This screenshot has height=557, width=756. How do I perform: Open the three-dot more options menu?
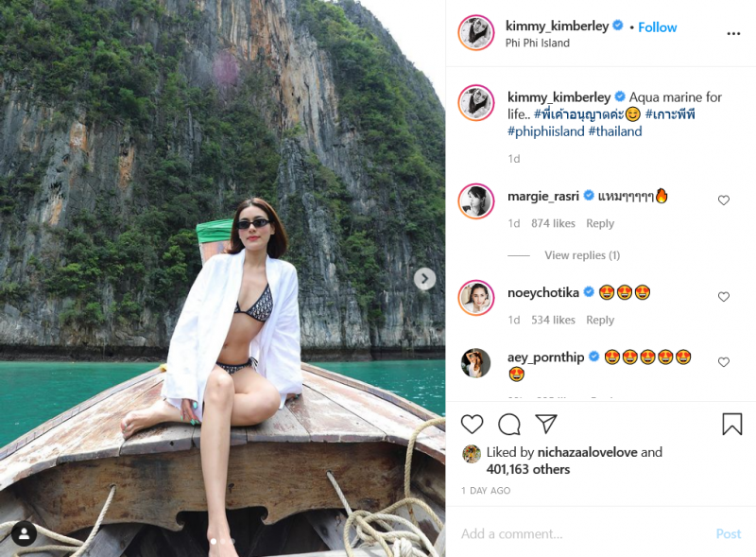pyautogui.click(x=733, y=33)
